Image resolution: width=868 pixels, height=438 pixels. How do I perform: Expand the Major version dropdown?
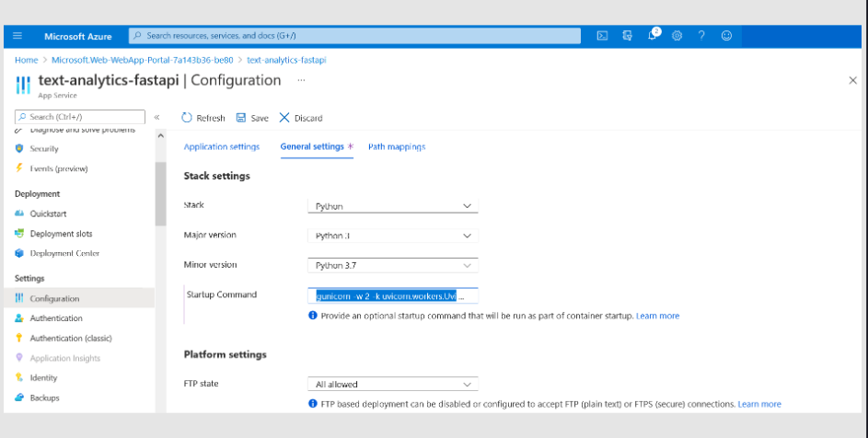(393, 236)
